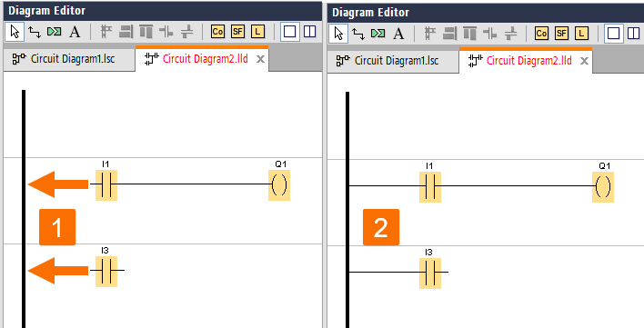This screenshot has height=328, width=644.
Task: Close Circuit Diagram2.lld tab in left editor
Action: tap(260, 59)
